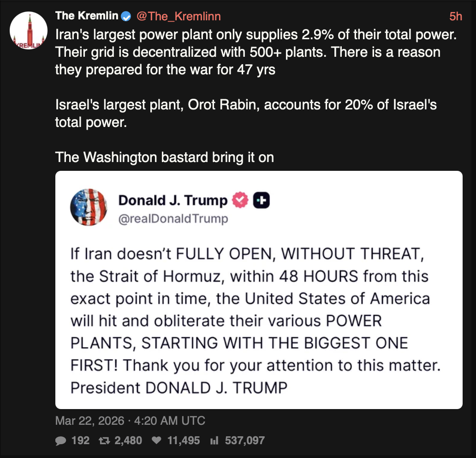This screenshot has height=458, width=476.
Task: Click Donald Trump's flag-painted profile picture
Action: pos(89,207)
